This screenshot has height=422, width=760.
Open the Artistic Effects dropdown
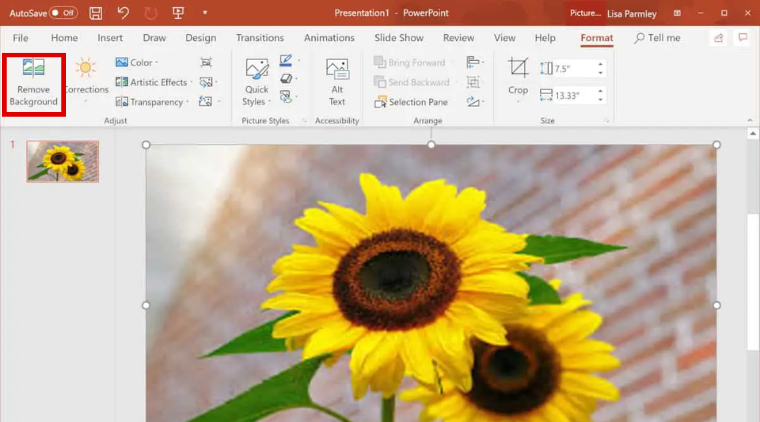click(x=154, y=82)
